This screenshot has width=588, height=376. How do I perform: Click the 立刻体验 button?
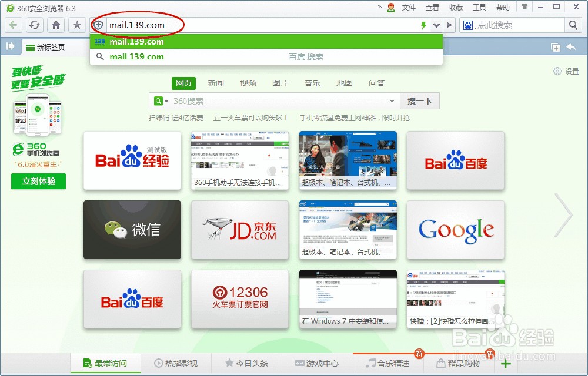pos(39,182)
